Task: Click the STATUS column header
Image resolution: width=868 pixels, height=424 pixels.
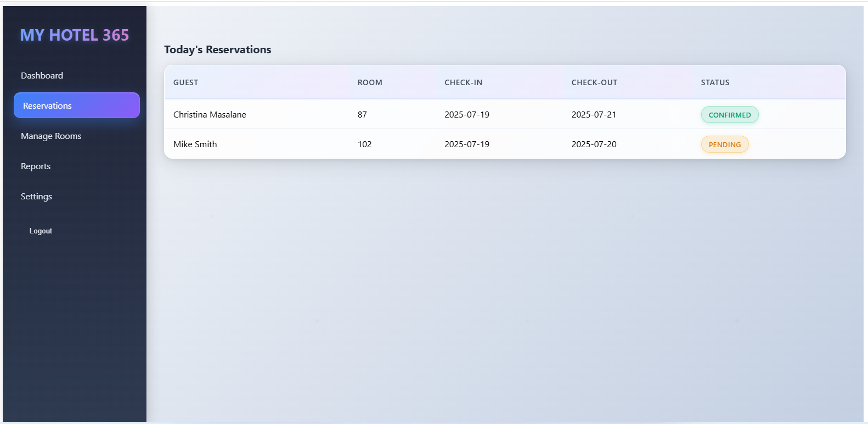Action: 715,82
